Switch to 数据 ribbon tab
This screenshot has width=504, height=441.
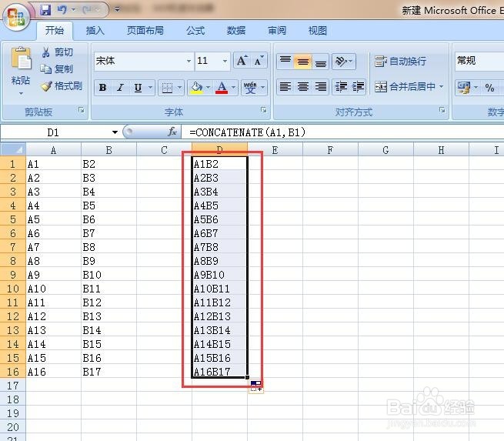(x=236, y=31)
